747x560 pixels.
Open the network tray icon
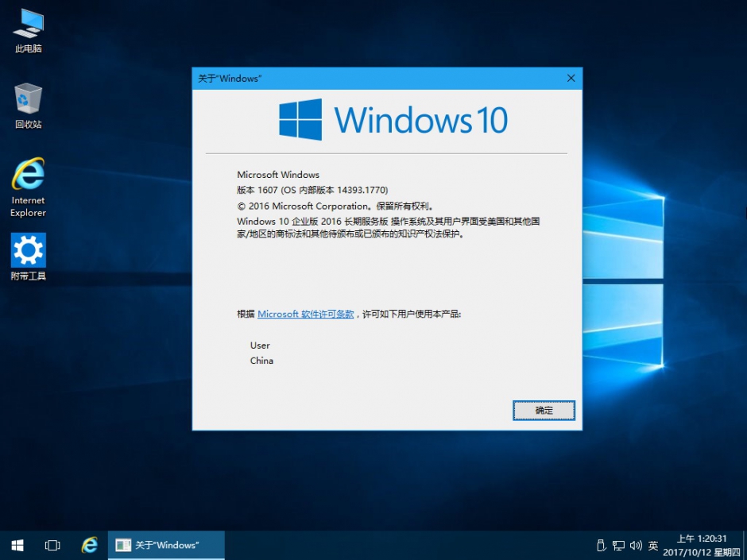[618, 545]
